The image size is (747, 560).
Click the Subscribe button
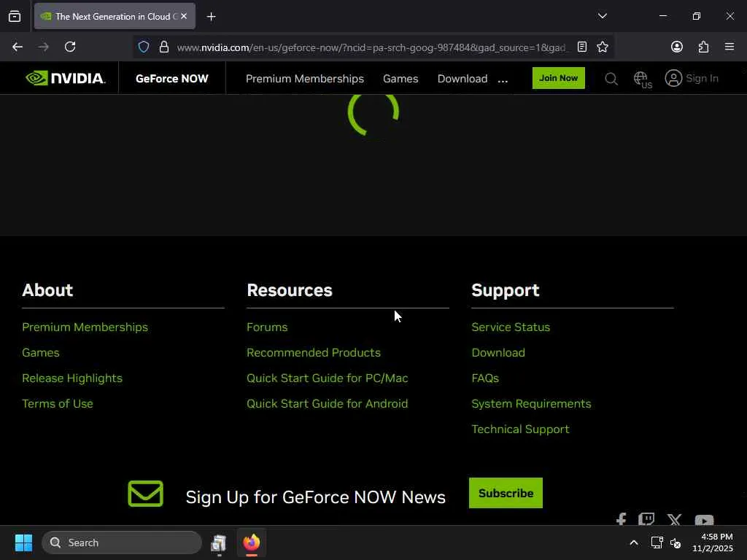(506, 493)
